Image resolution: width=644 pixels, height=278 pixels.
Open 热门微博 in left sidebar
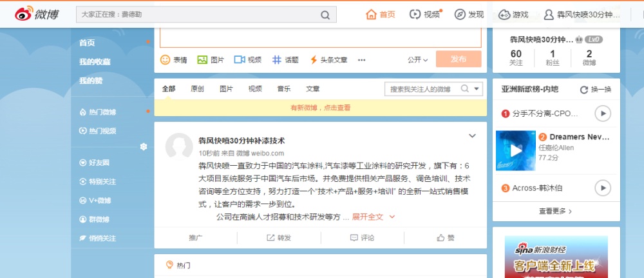pos(102,112)
